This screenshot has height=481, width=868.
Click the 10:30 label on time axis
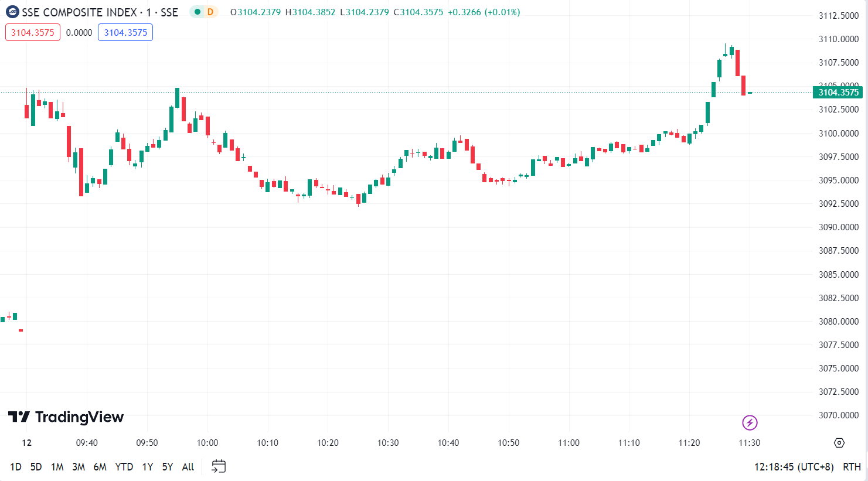pyautogui.click(x=388, y=443)
